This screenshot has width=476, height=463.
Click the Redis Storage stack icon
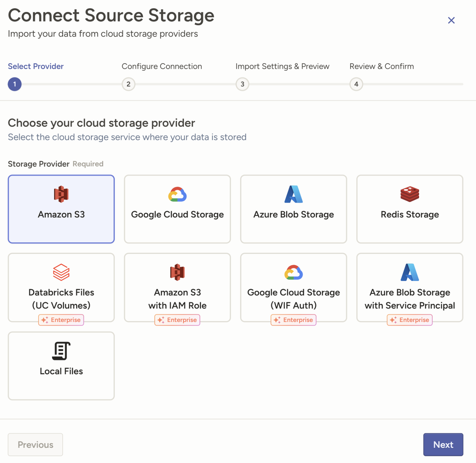(x=410, y=194)
